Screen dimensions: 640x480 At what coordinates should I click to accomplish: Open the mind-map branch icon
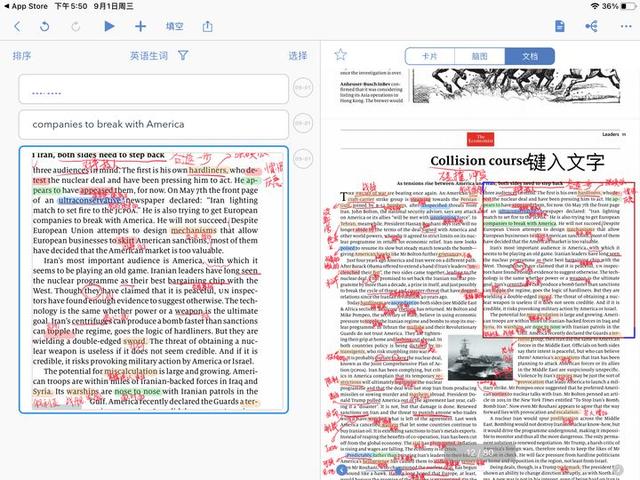[591, 27]
